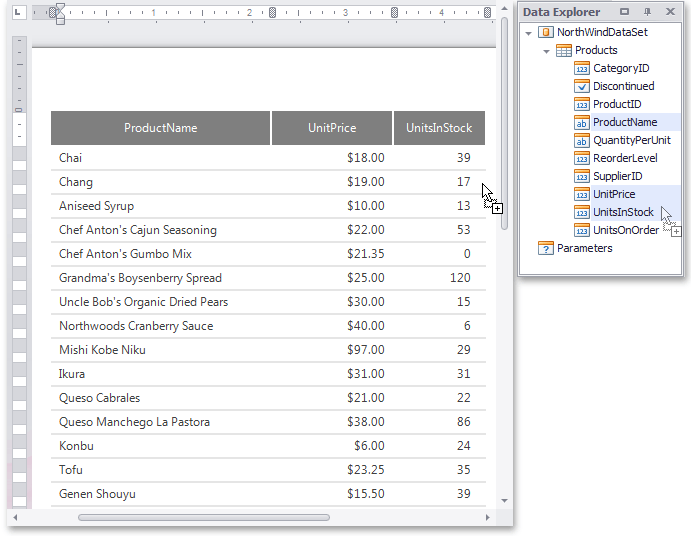The height and width of the screenshot is (536, 695).
Task: Click Northwoods Cranberry Sauce cell
Action: (x=160, y=326)
